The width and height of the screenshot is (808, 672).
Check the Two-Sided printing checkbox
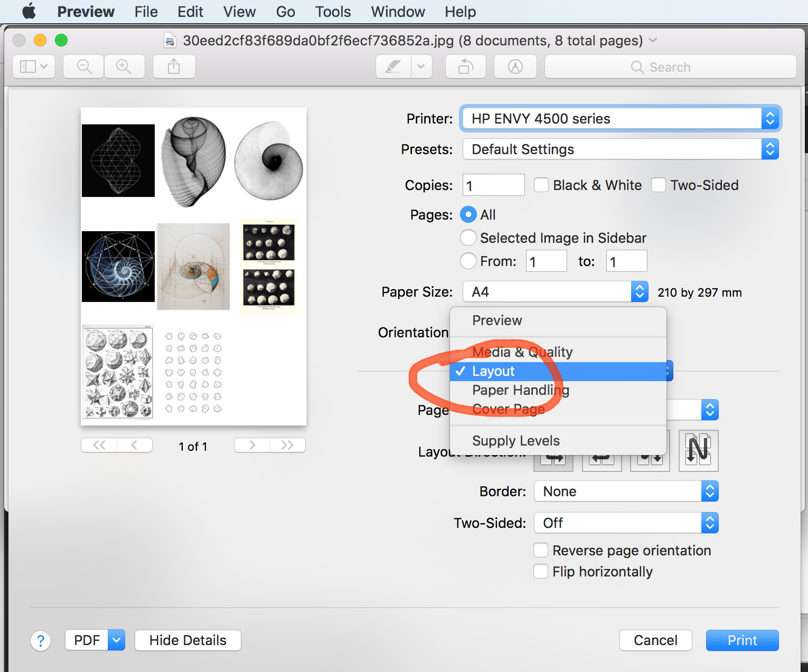[659, 185]
